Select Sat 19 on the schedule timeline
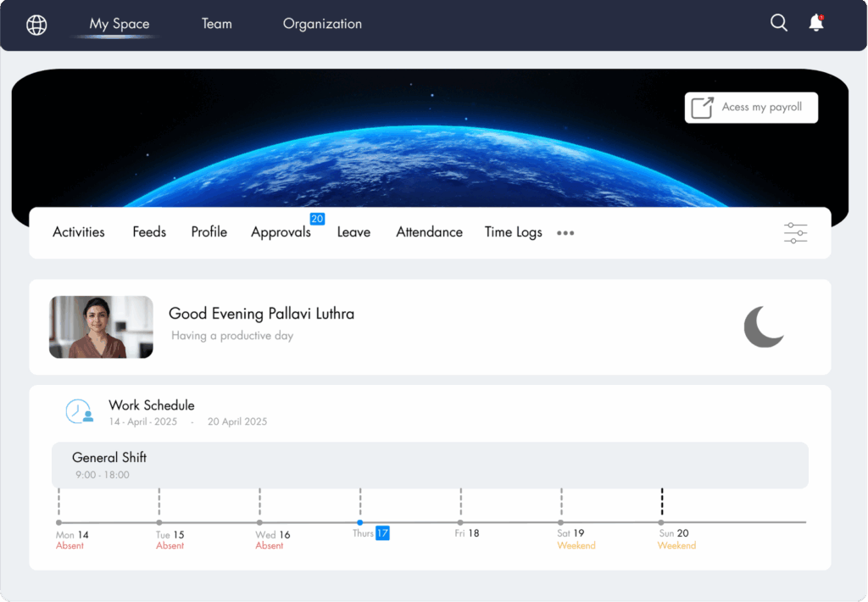Image resolution: width=868 pixels, height=602 pixels. 570,533
